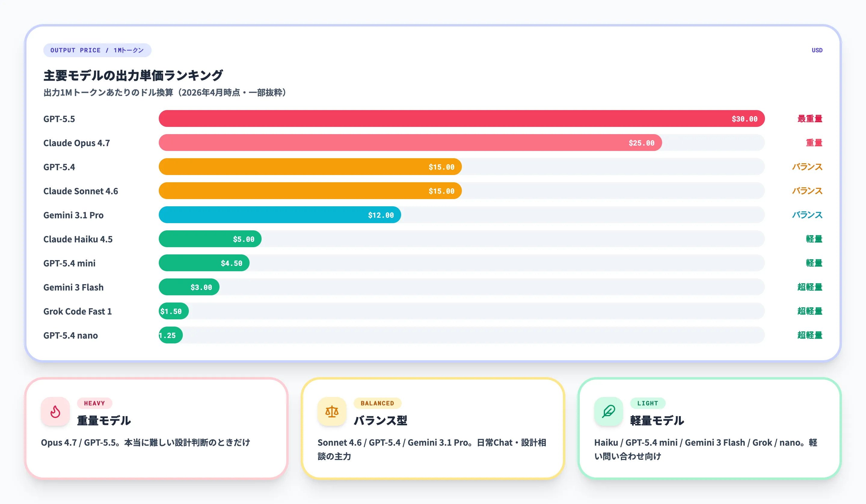This screenshot has width=866, height=504.
Task: Click the GPT-5.4 nano label
Action: [x=71, y=336]
